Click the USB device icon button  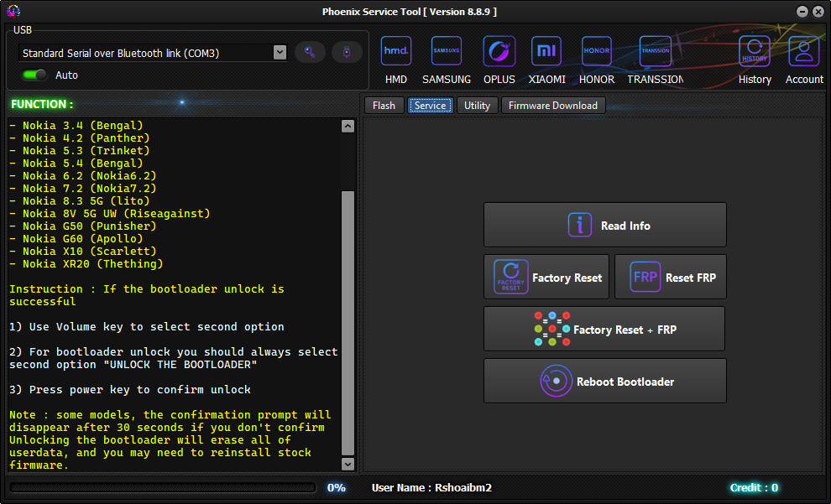coord(347,52)
